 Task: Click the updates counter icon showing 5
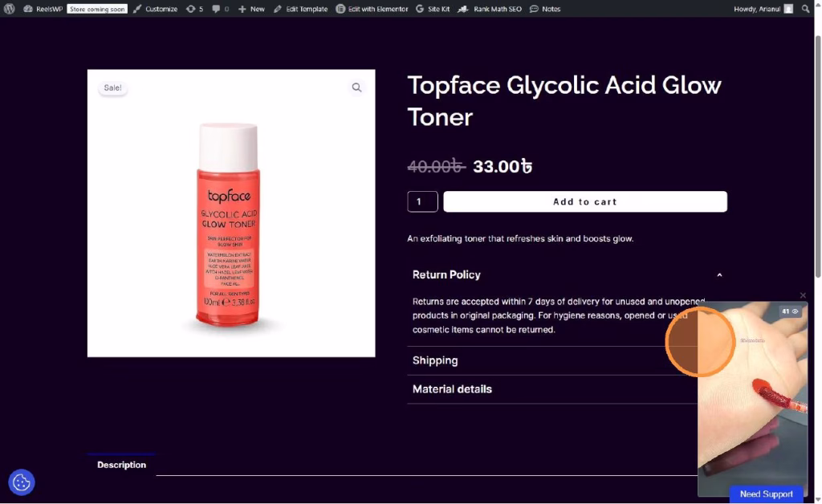(x=194, y=9)
